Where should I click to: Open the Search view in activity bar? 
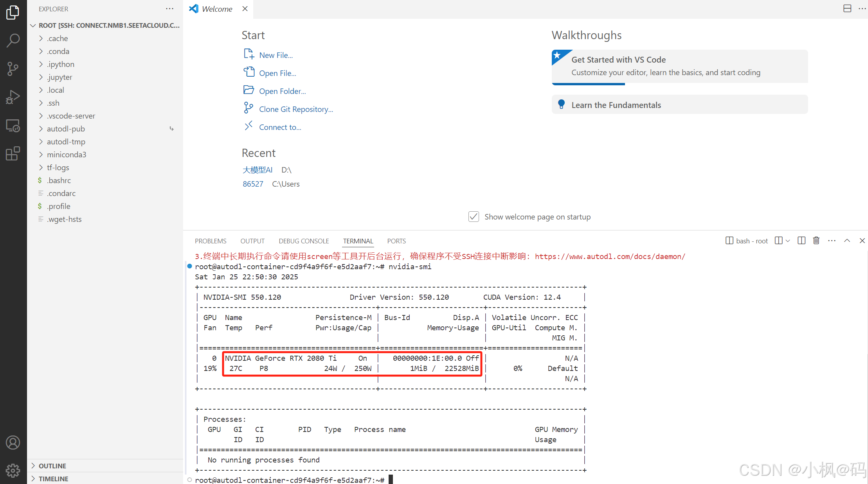click(x=13, y=40)
